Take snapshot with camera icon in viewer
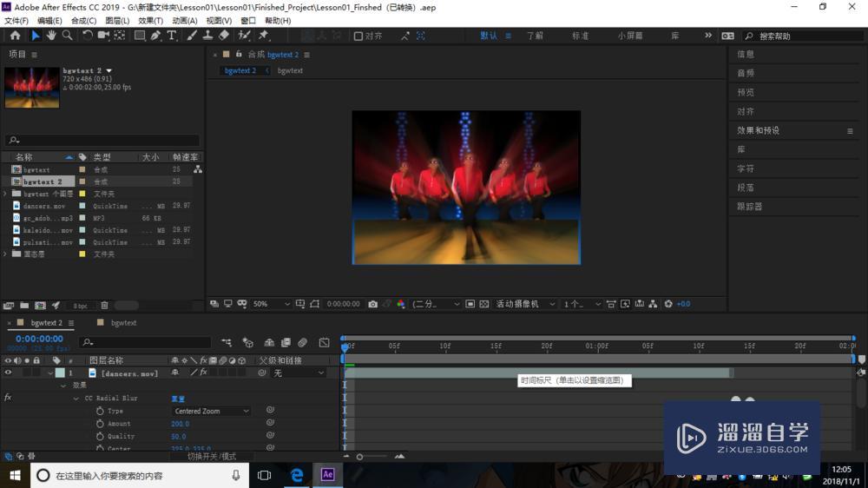The height and width of the screenshot is (488, 868). 372,304
